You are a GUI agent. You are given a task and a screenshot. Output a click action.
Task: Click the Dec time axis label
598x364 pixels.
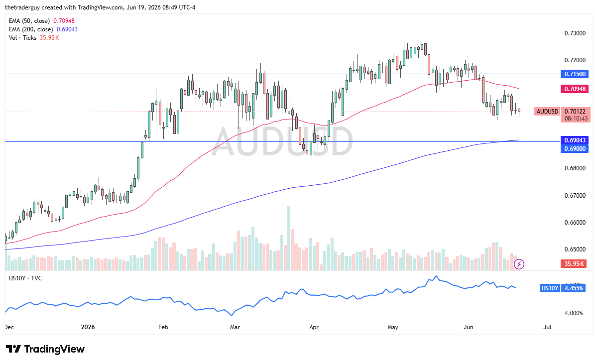click(x=9, y=327)
